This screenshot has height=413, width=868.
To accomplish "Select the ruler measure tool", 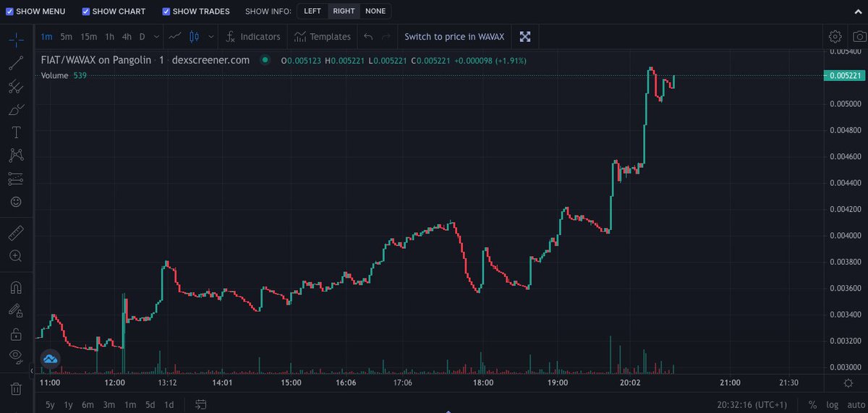I will point(16,233).
